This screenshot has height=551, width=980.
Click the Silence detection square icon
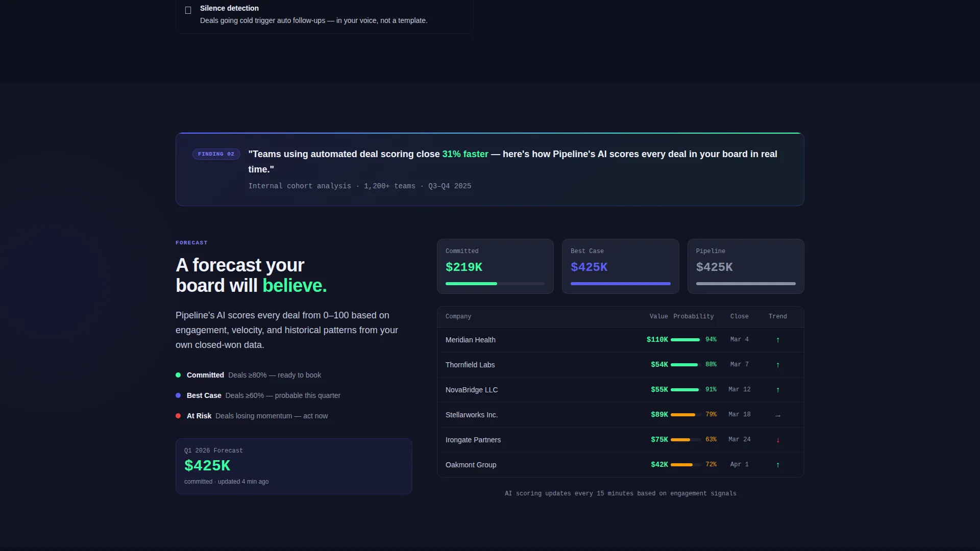[188, 10]
